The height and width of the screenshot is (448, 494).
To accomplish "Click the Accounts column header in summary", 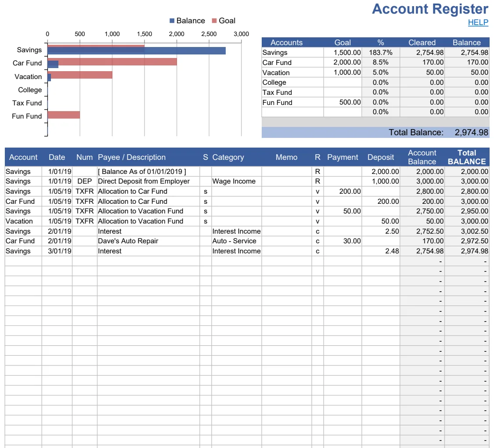I will pyautogui.click(x=286, y=43).
